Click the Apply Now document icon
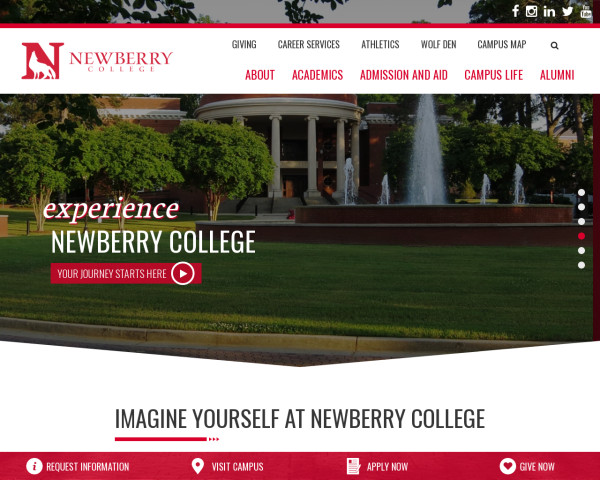The height and width of the screenshot is (480, 600). [353, 466]
